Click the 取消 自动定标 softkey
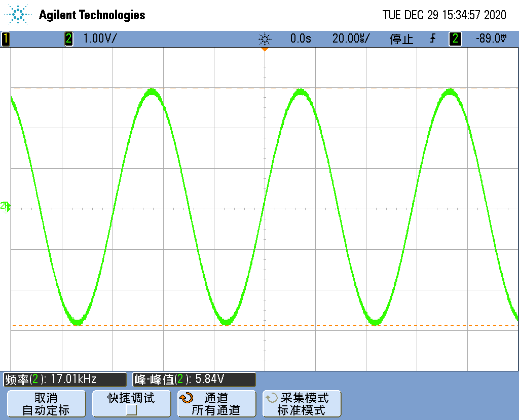Image resolution: width=519 pixels, height=420 pixels. pyautogui.click(x=46, y=403)
